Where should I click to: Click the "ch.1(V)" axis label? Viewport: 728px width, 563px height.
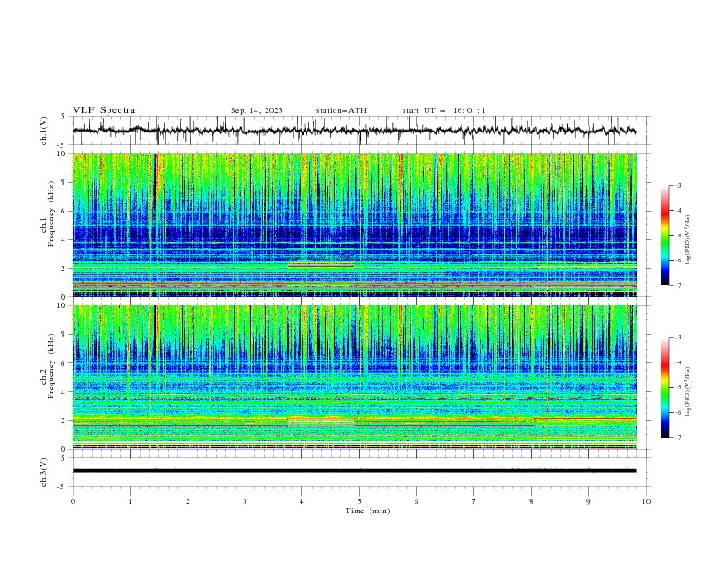pyautogui.click(x=44, y=131)
